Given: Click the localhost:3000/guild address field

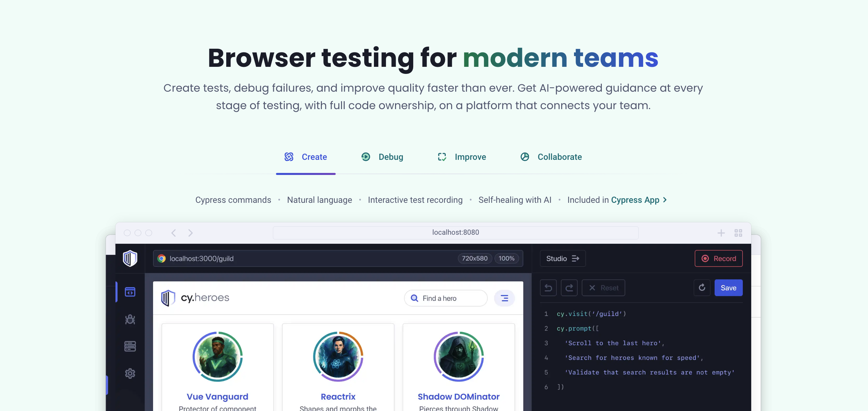Looking at the screenshot, I should click(338, 259).
